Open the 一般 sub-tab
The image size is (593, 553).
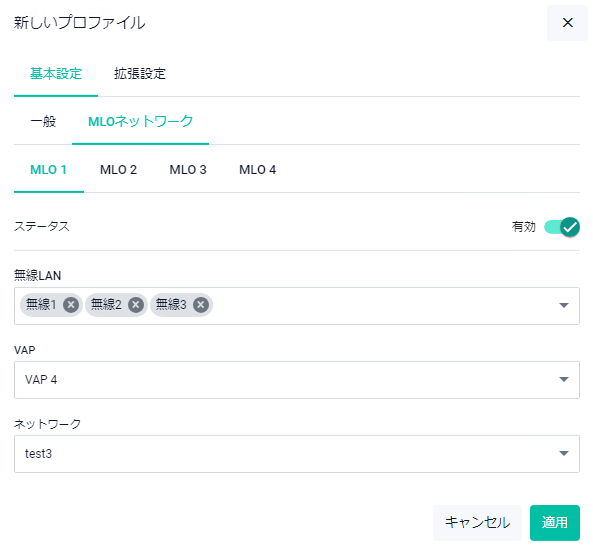tap(43, 121)
